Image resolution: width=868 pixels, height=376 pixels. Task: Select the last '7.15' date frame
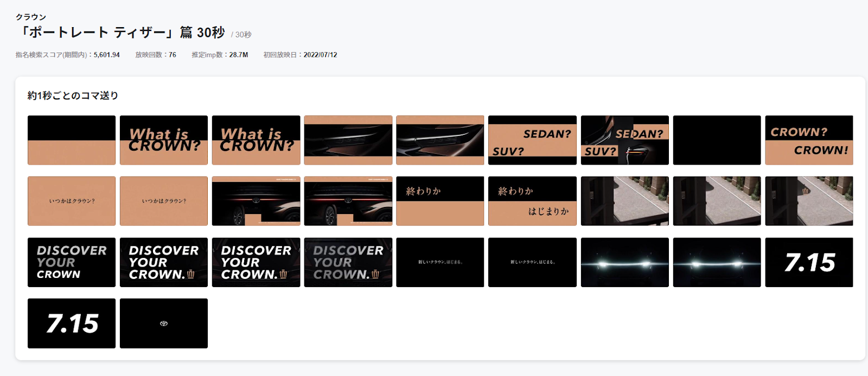(x=72, y=323)
